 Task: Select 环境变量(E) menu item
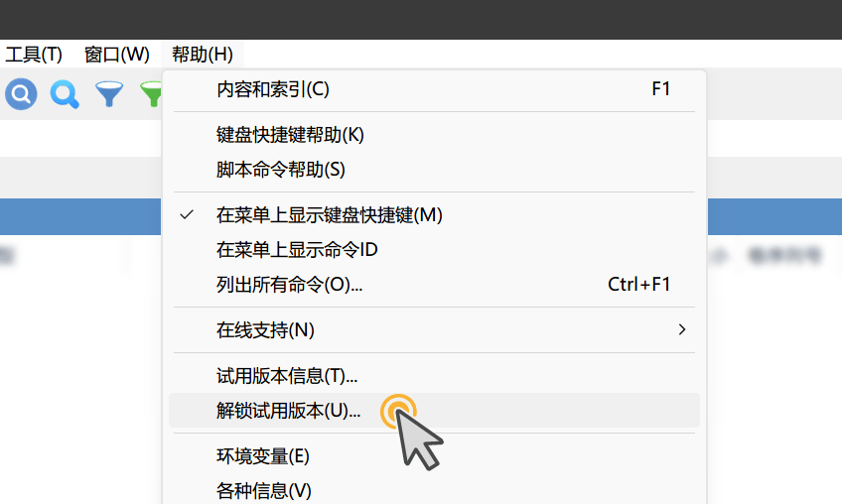434,456
